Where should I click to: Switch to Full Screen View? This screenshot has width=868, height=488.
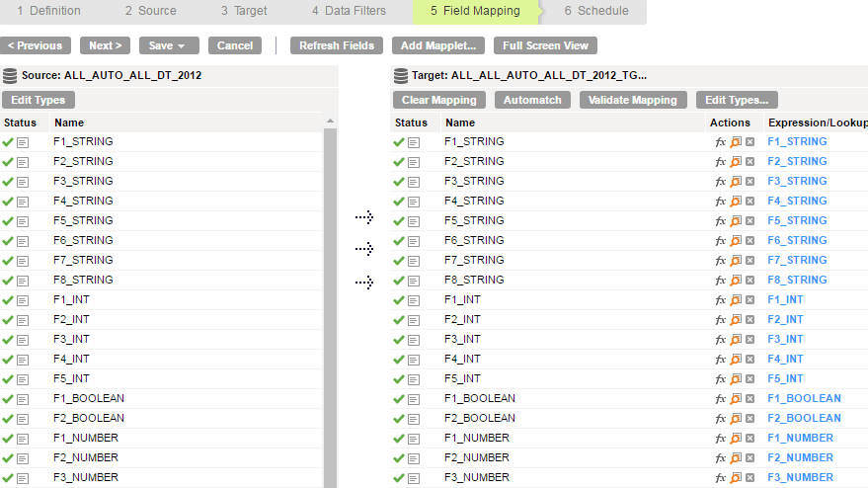point(545,45)
